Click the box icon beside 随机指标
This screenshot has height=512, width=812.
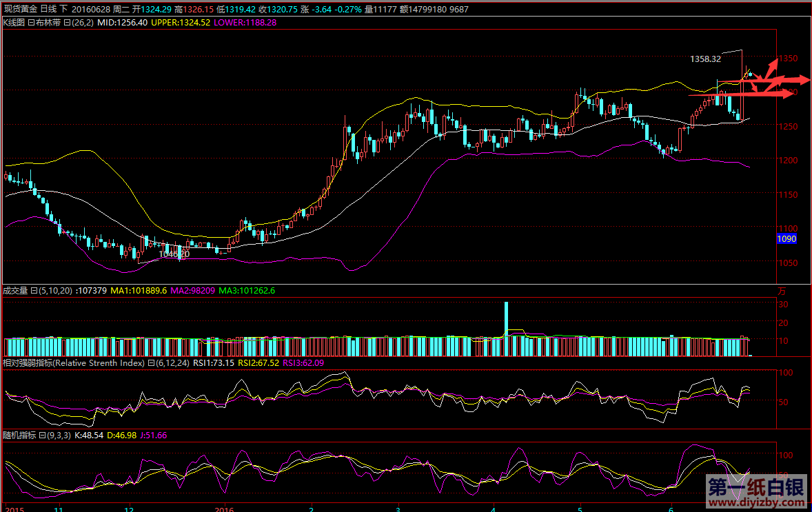(42, 436)
